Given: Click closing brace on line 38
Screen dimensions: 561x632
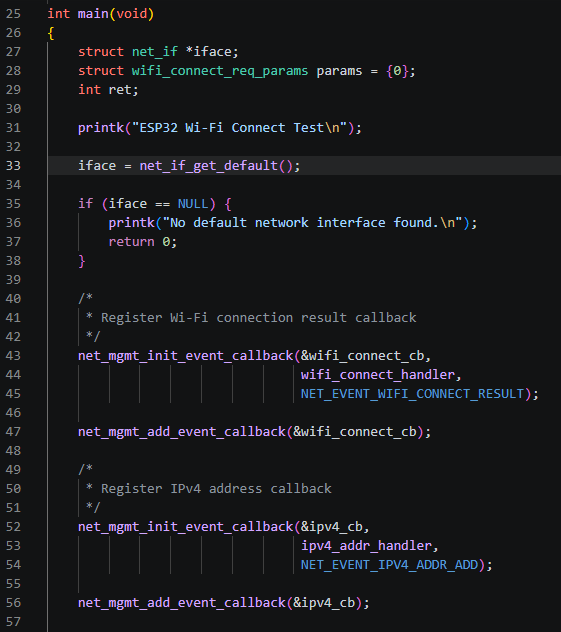Looking at the screenshot, I should click(82, 261).
